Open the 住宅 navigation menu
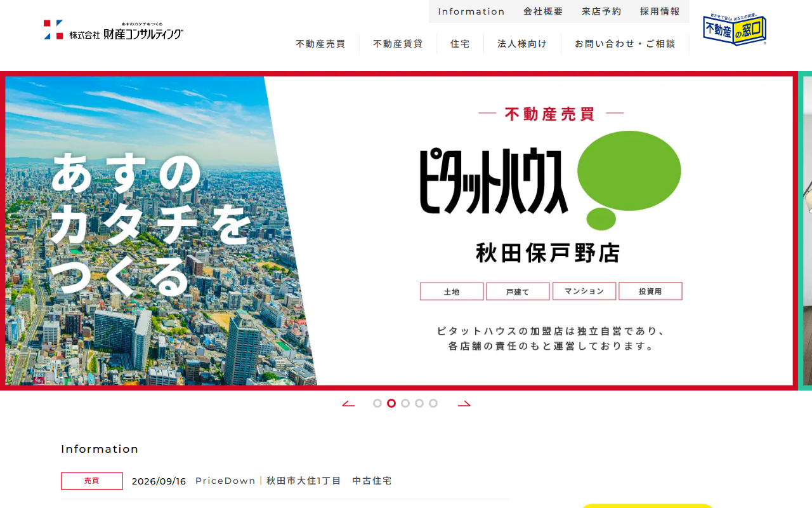Viewport: 812px width, 508px height. click(460, 44)
